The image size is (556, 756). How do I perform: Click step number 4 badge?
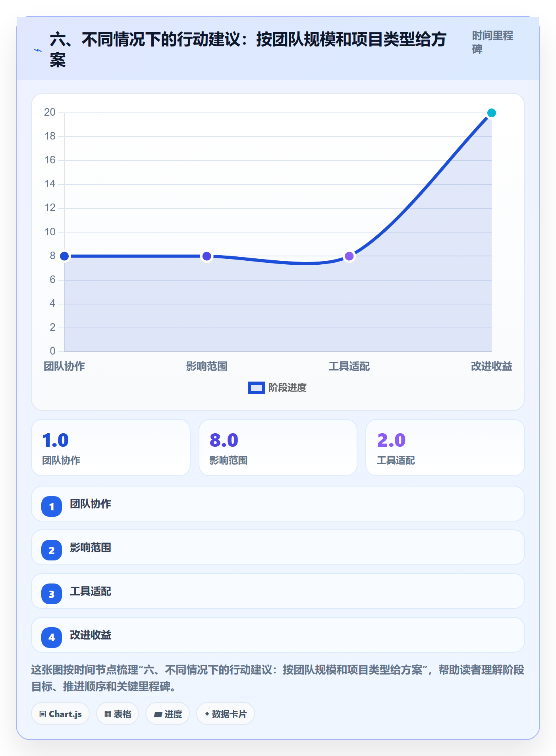coord(52,638)
